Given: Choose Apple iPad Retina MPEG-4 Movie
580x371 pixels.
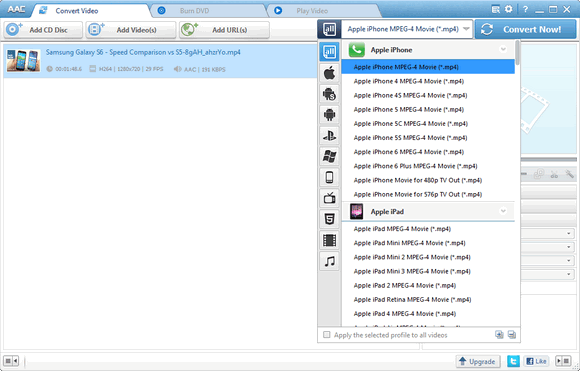Looking at the screenshot, I should pos(428,300).
